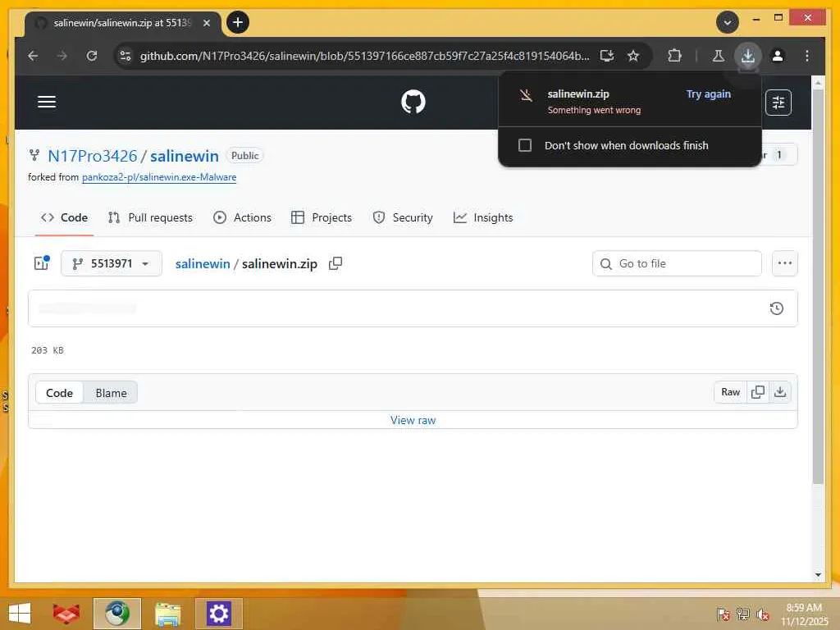Open the salinewin repository title link
Image resolution: width=840 pixels, height=630 pixels.
coord(185,156)
